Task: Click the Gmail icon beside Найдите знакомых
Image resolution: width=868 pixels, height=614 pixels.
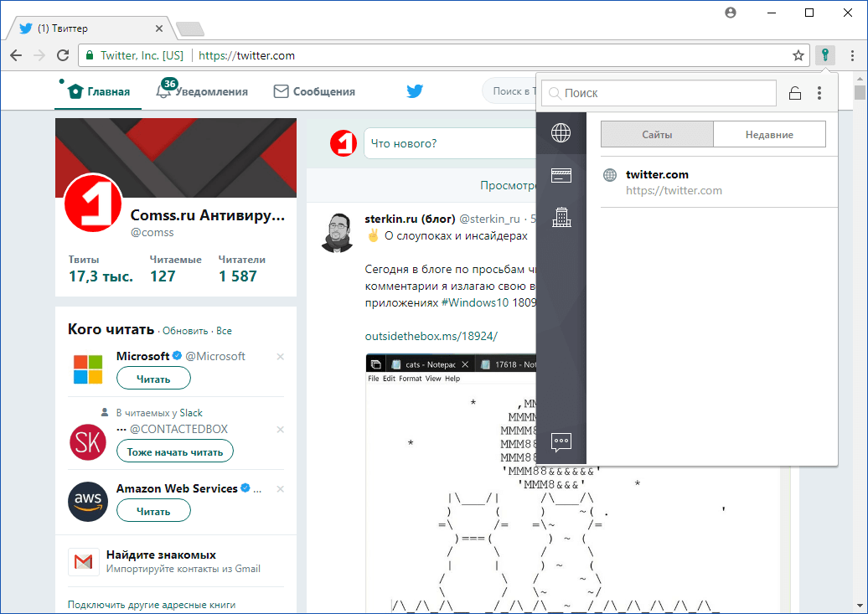Action: point(84,562)
